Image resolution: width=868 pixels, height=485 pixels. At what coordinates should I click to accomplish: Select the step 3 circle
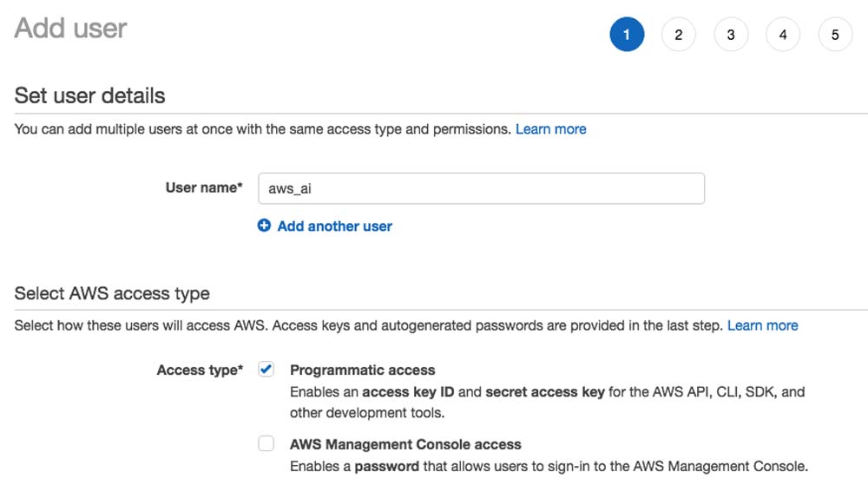[731, 35]
